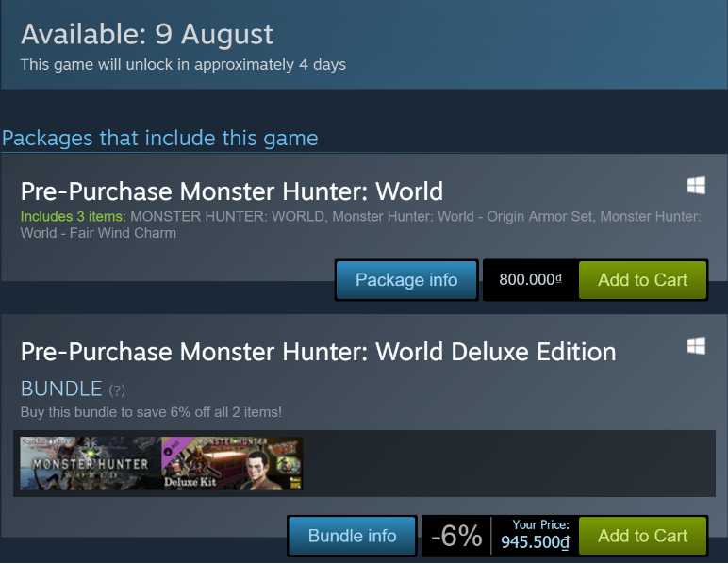The image size is (728, 564).
Task: Click the 'Available: 9 August' banner
Action: (x=147, y=34)
